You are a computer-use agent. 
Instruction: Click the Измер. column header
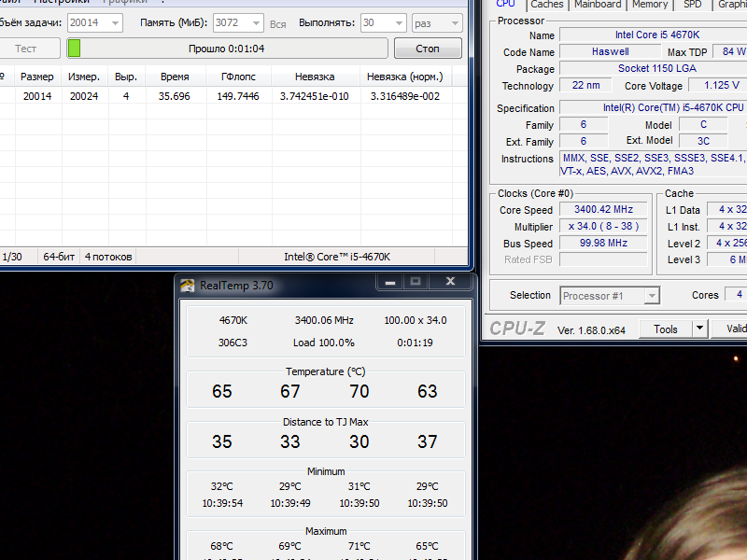(x=84, y=77)
